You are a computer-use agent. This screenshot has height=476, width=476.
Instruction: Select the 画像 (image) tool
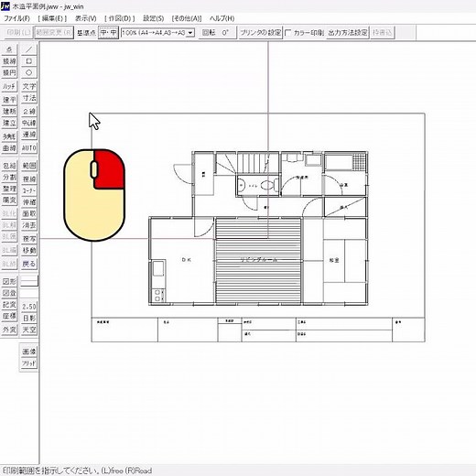pyautogui.click(x=29, y=352)
